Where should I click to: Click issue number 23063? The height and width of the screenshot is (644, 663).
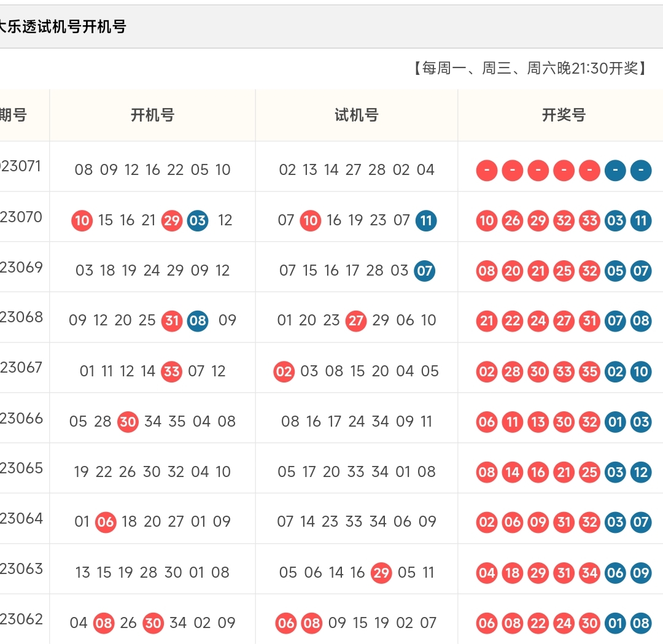point(21,568)
